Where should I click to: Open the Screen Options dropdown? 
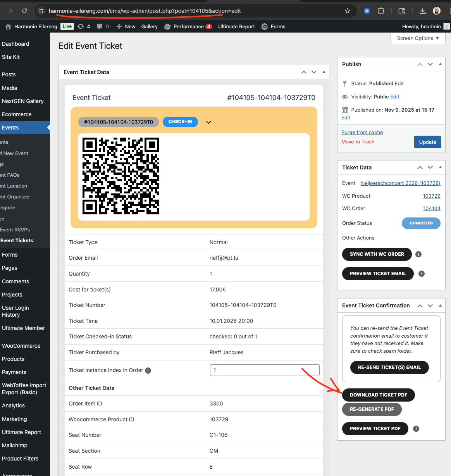(418, 38)
